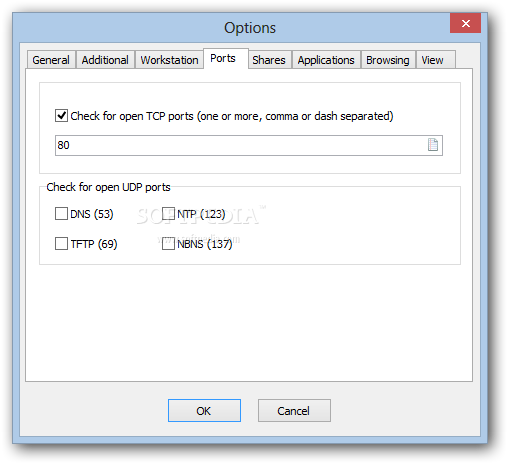Focus the TCP ports field containing 80

tap(249, 145)
